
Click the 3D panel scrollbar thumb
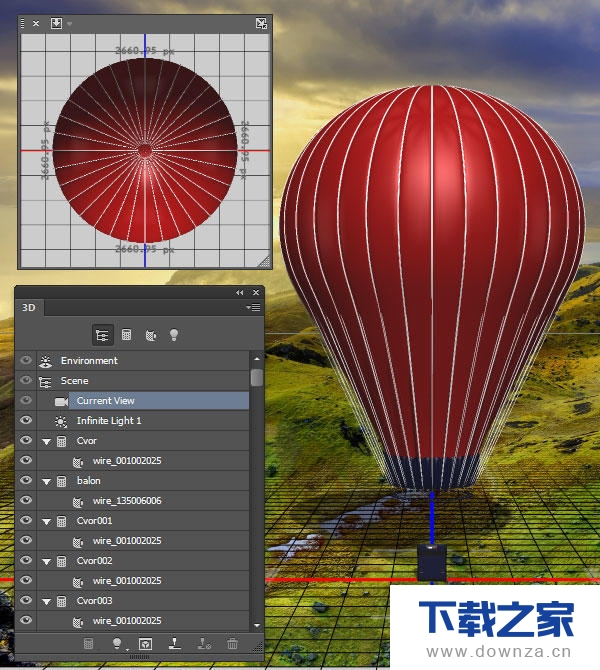257,378
